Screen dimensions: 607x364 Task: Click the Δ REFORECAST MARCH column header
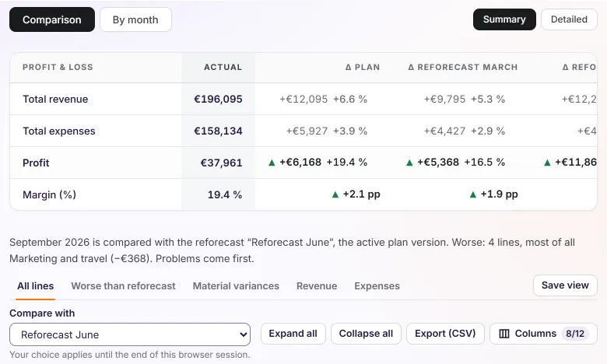tap(463, 67)
